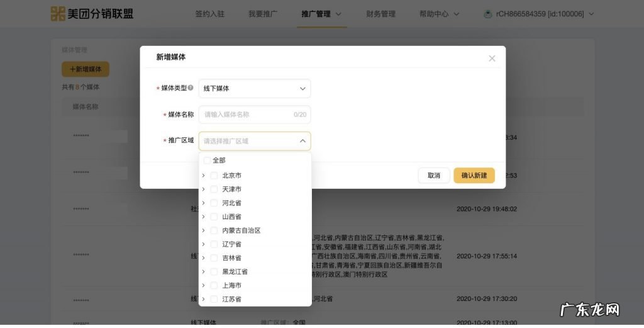Click the timestamp 2020-10-29 19:48:02
This screenshot has width=644, height=328.
point(487,209)
